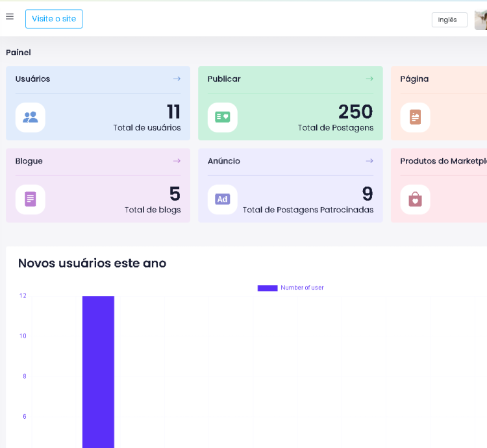Open the Inglês language dropdown
This screenshot has height=448, width=487.
[449, 19]
